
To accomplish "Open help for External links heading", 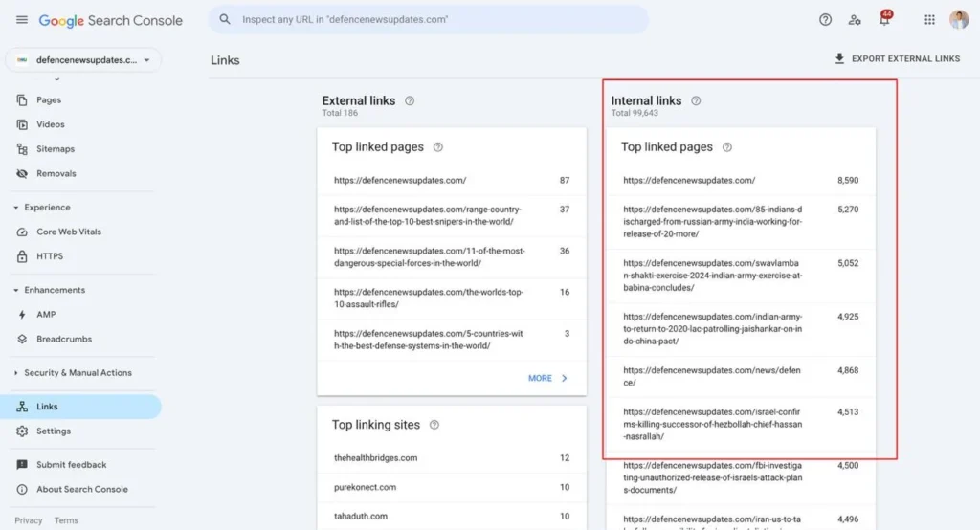I will pyautogui.click(x=410, y=100).
